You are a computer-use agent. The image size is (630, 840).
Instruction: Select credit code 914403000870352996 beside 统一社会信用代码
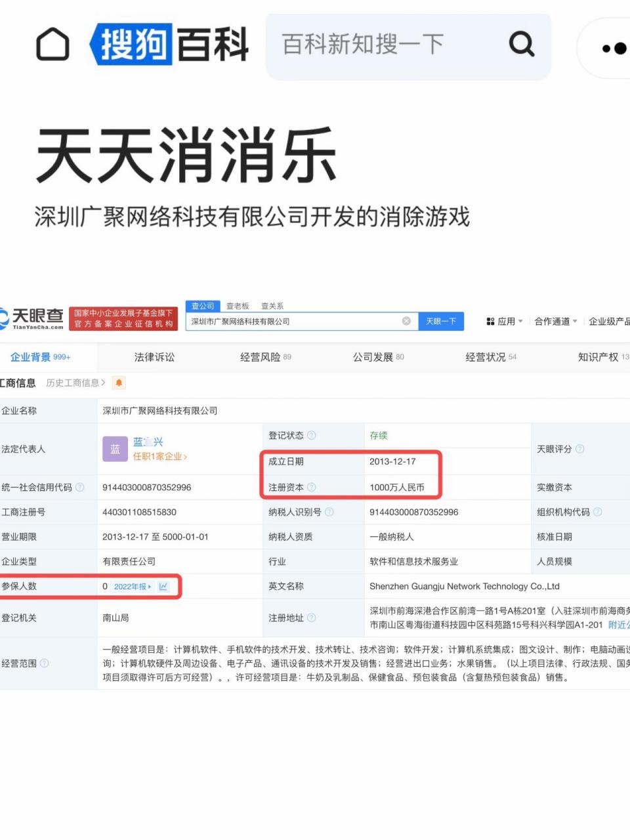(x=147, y=487)
